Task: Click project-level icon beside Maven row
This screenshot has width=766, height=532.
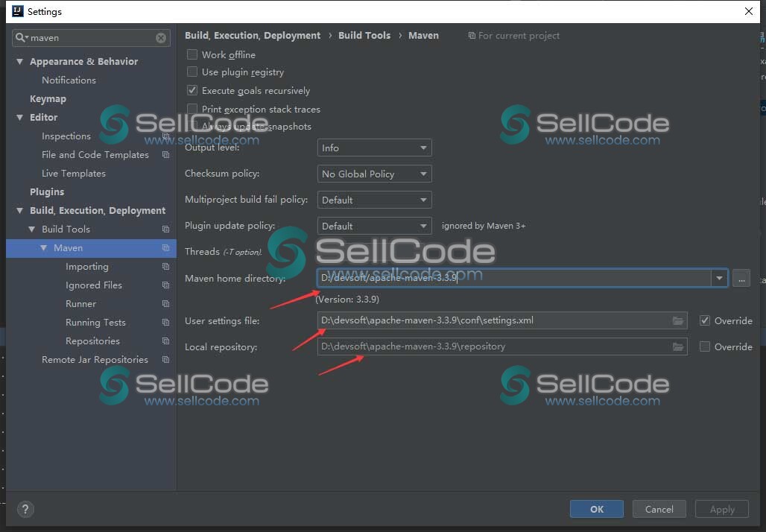Action: click(165, 247)
